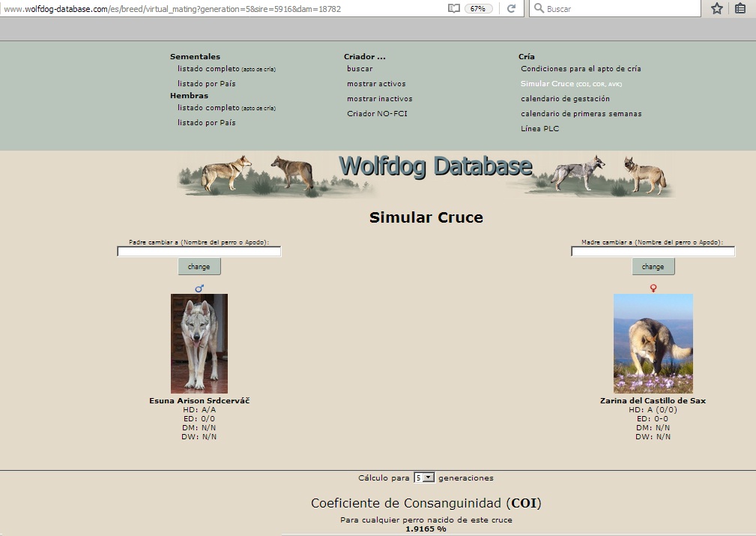This screenshot has height=536, width=756.
Task: Click the red female symbol icon
Action: pyautogui.click(x=653, y=288)
